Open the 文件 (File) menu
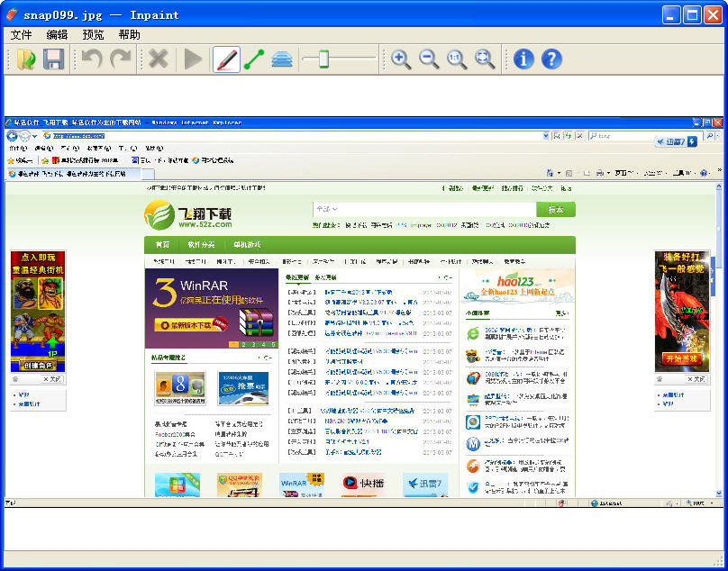Screen dimensions: 728x571 pos(21,35)
